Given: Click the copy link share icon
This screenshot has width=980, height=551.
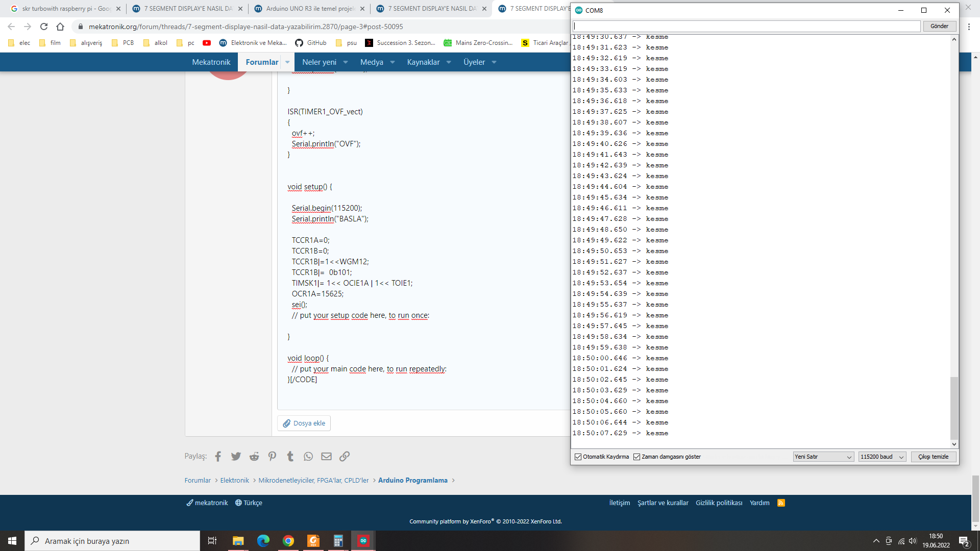Looking at the screenshot, I should (345, 457).
